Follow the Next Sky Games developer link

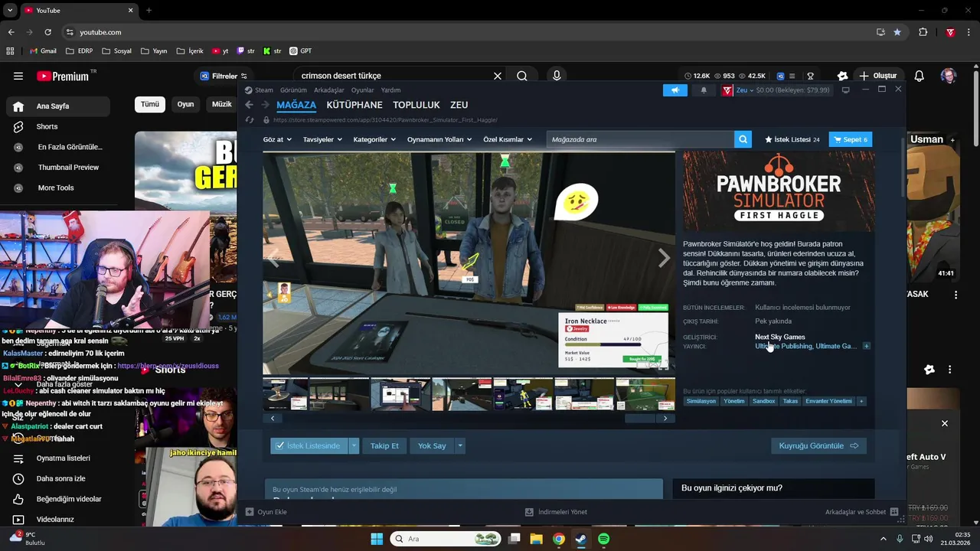779,337
